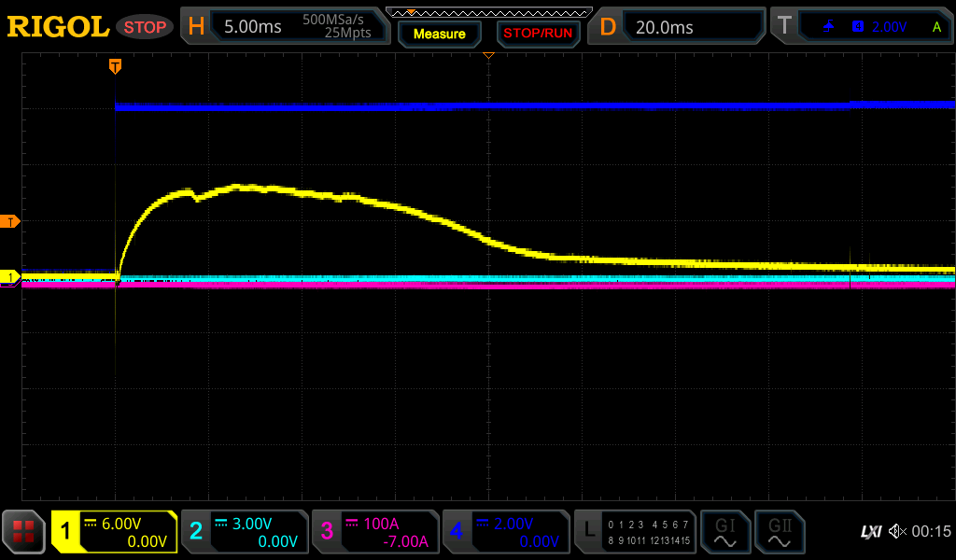Open the function navigation menu icon

click(x=23, y=532)
